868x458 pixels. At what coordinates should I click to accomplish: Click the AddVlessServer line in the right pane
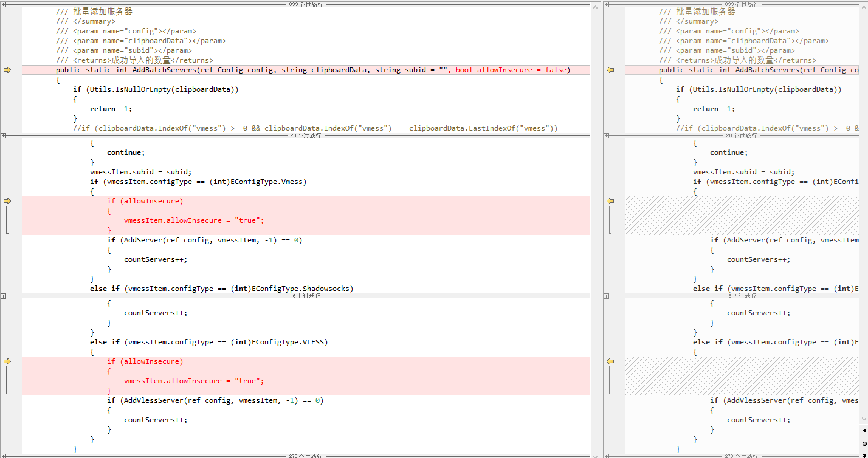[x=784, y=400]
